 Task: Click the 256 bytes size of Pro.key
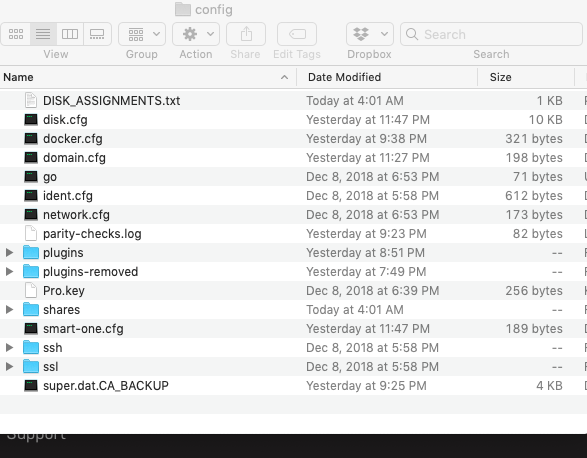click(x=534, y=291)
